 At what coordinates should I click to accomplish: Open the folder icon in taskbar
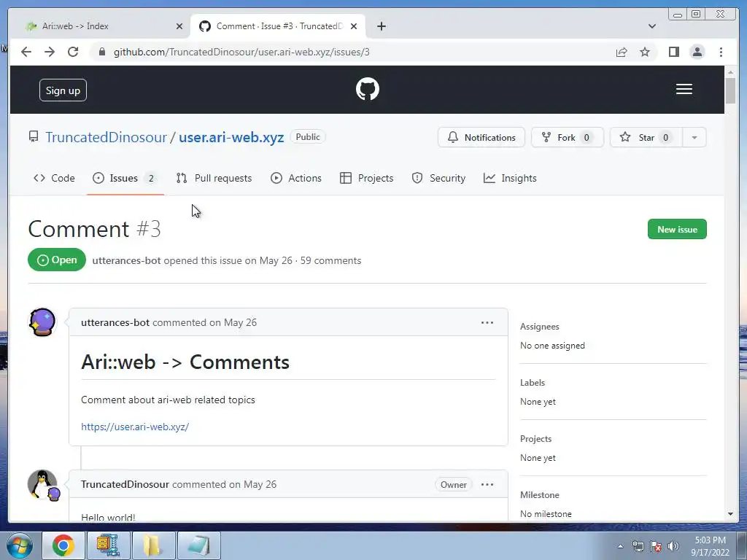153,545
